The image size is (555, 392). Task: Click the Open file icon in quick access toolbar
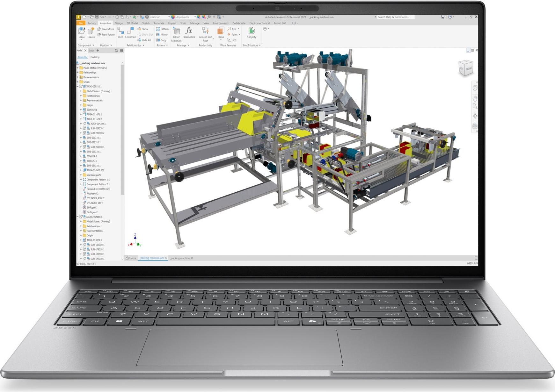(x=91, y=17)
